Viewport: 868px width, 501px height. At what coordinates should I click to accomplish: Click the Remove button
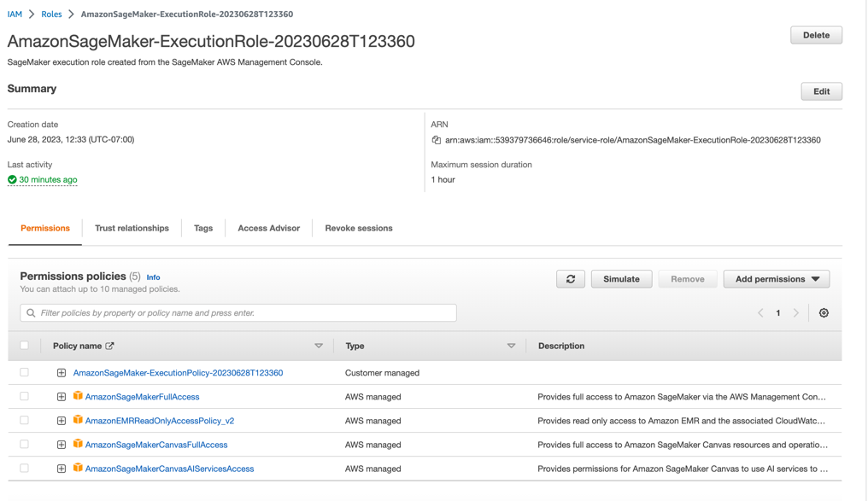[x=688, y=279]
